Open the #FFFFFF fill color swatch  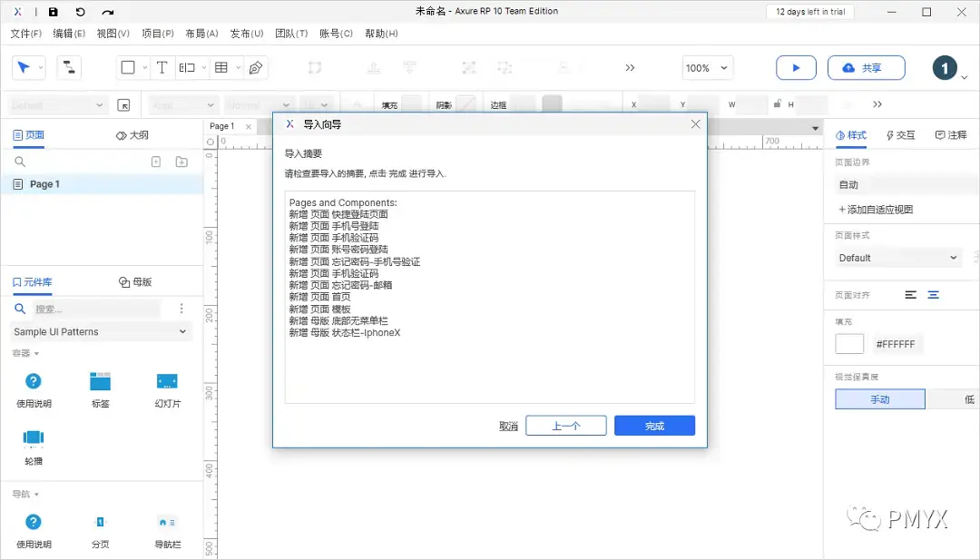coord(848,343)
